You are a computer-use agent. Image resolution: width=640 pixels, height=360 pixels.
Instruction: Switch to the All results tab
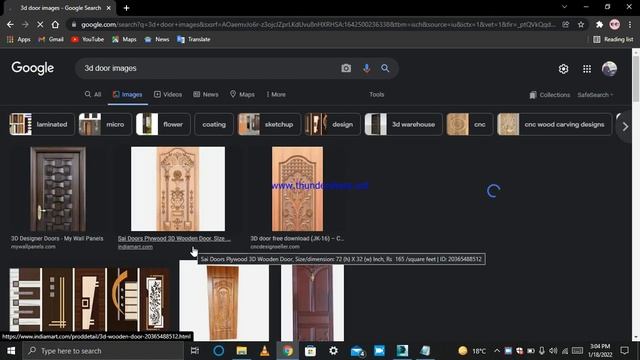(93, 94)
